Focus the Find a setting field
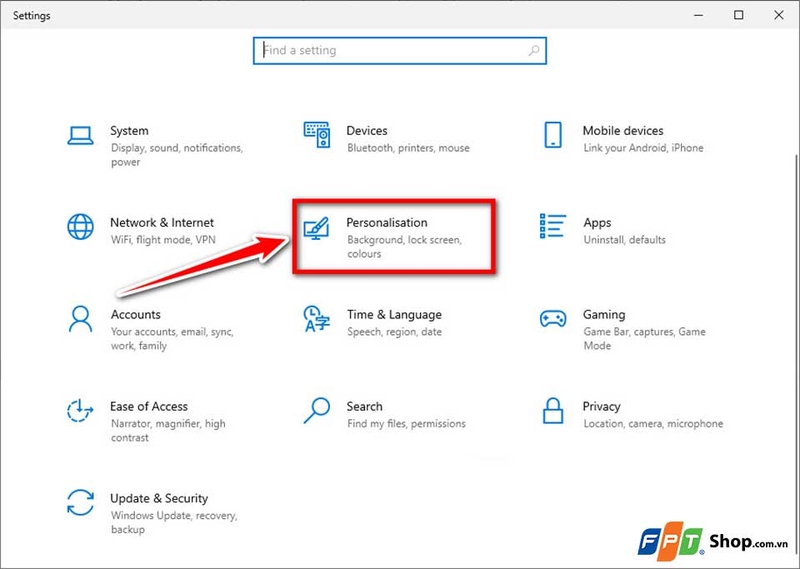The height and width of the screenshot is (569, 800). (x=400, y=51)
